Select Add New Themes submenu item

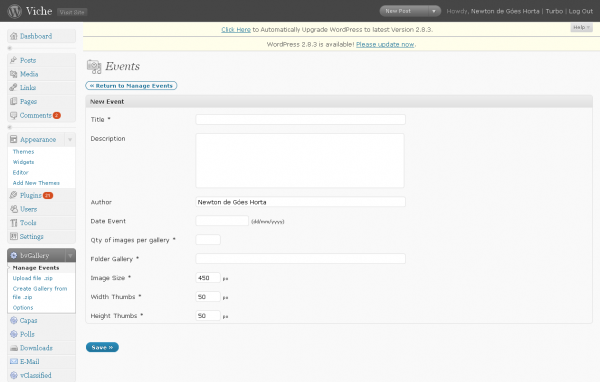coord(36,183)
